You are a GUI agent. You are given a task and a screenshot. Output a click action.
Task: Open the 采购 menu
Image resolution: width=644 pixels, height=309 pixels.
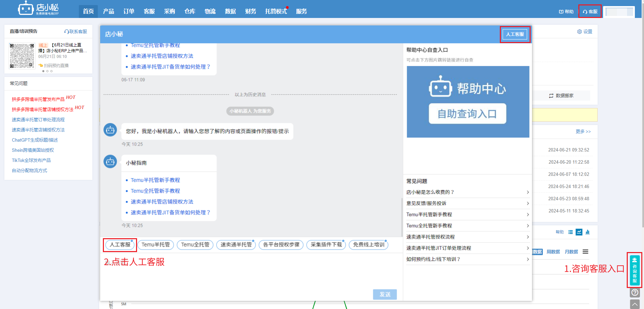170,12
